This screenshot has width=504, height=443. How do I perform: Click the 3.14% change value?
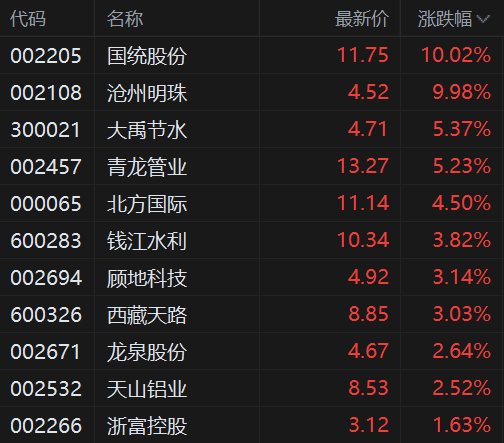462,277
